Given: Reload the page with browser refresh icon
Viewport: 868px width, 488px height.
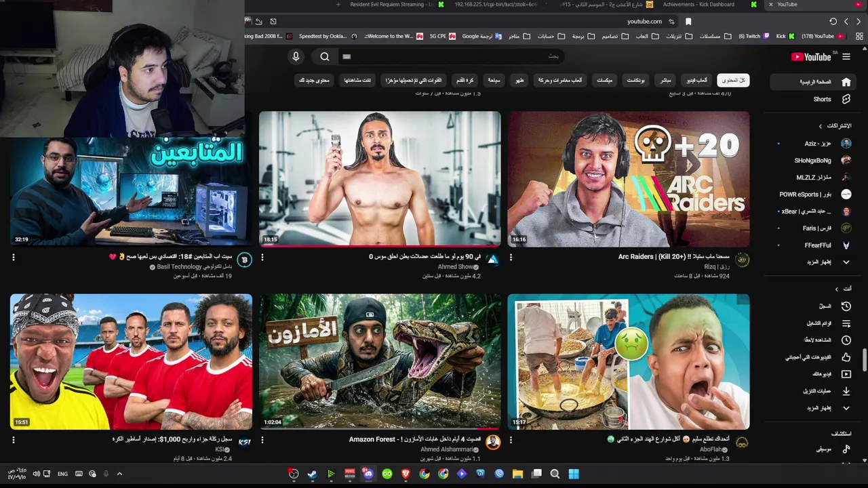Looking at the screenshot, I should click(833, 21).
